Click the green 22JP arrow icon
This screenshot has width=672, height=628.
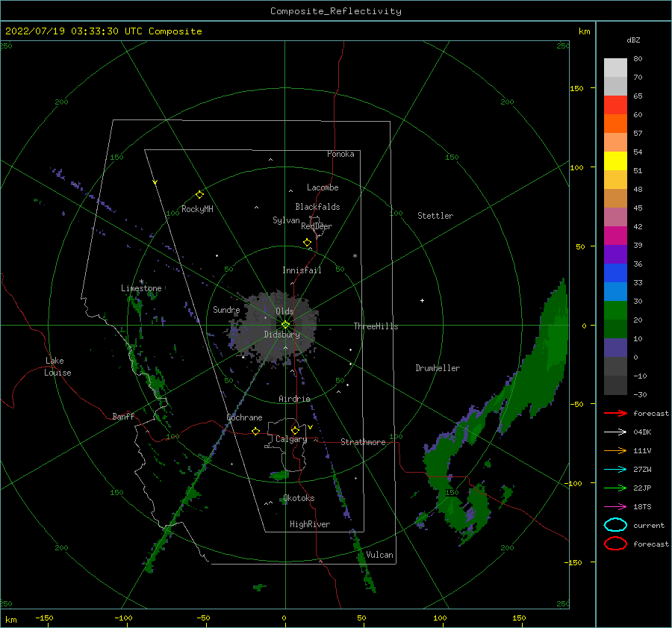pos(615,488)
